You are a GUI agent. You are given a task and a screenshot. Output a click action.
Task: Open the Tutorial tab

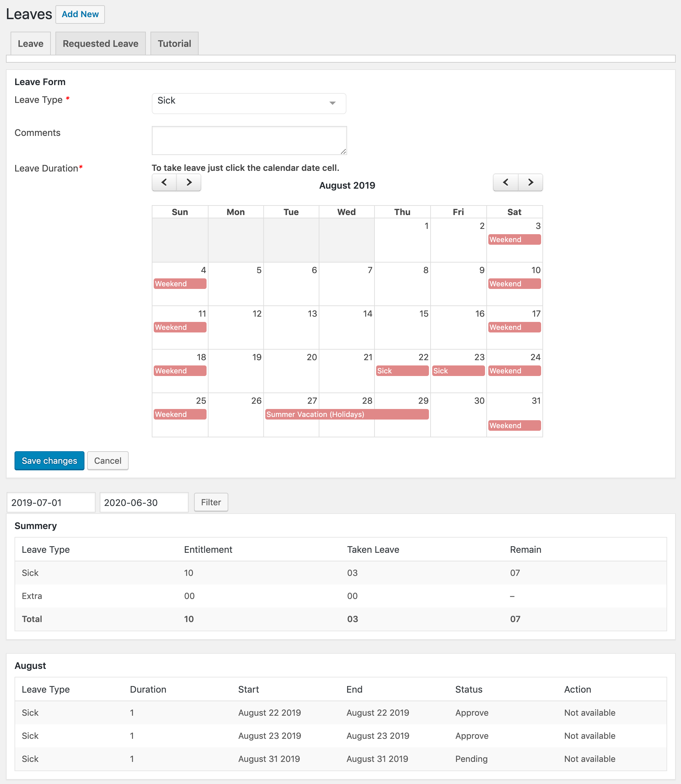pos(175,44)
